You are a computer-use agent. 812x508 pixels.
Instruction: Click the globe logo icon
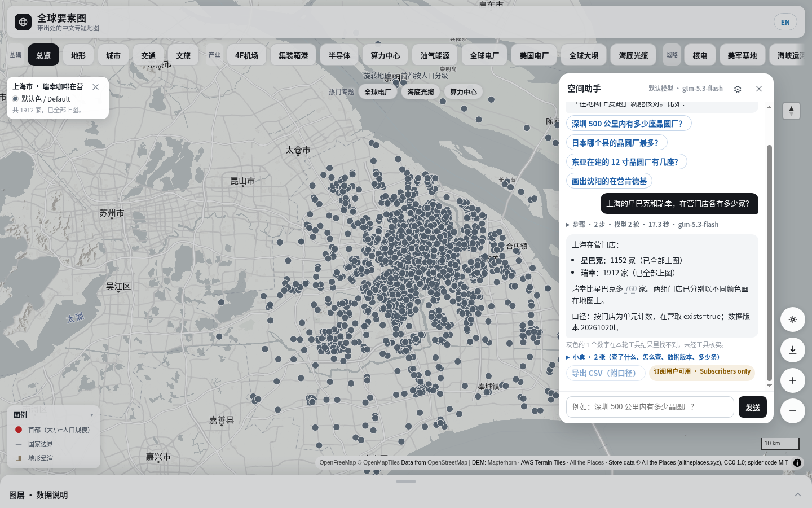[x=23, y=22]
